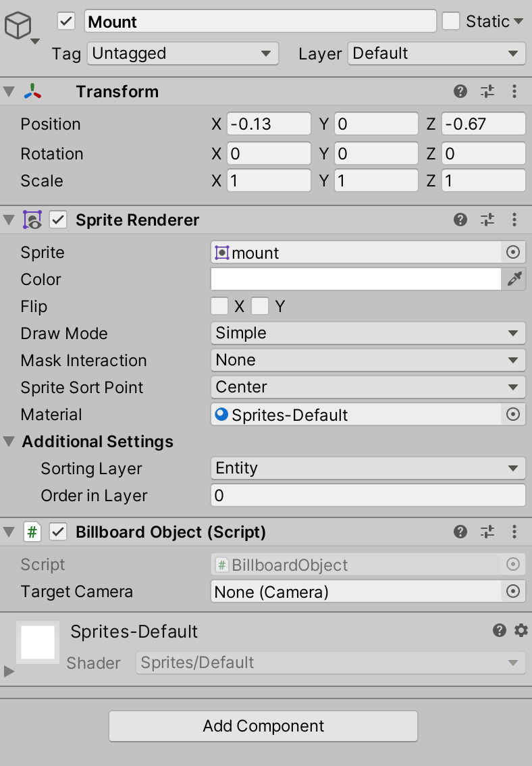The image size is (532, 766).
Task: Open Target Camera object picker icon
Action: pyautogui.click(x=513, y=591)
